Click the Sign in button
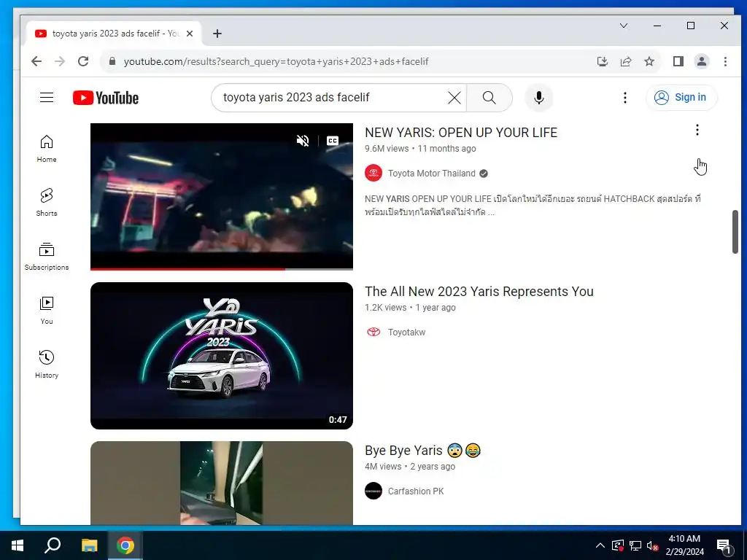This screenshot has width=747, height=560. click(x=681, y=98)
